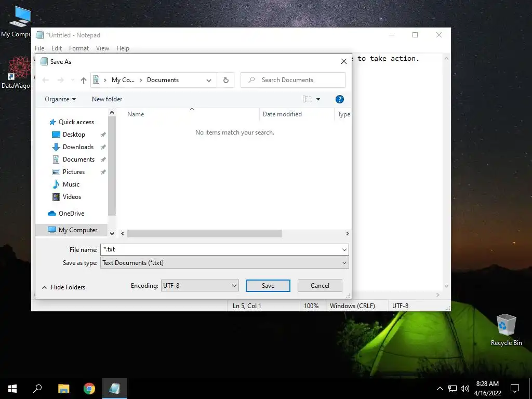
Task: Click Notepad vertical scrollbar up arrow
Action: (446, 58)
